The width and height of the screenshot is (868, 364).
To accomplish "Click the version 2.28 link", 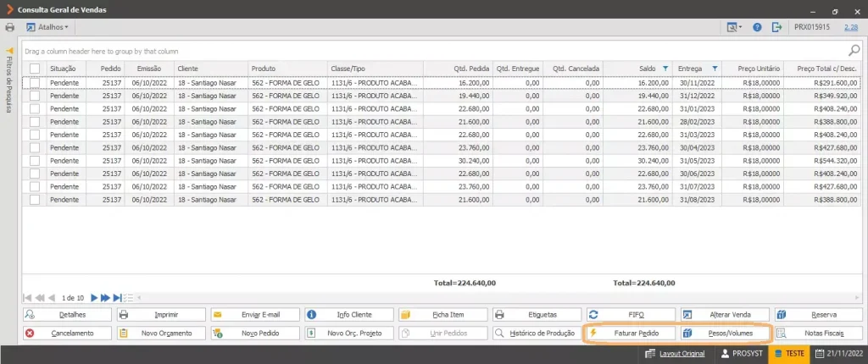I will coord(851,26).
